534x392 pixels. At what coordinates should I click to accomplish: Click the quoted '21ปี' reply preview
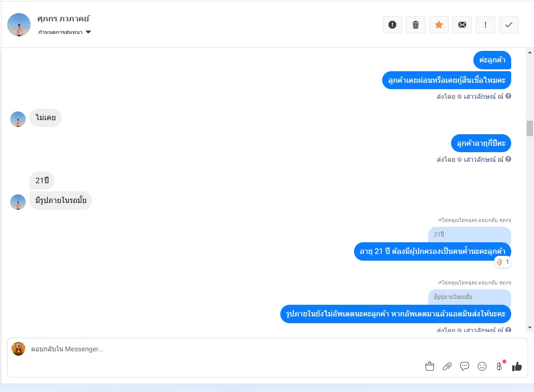469,235
